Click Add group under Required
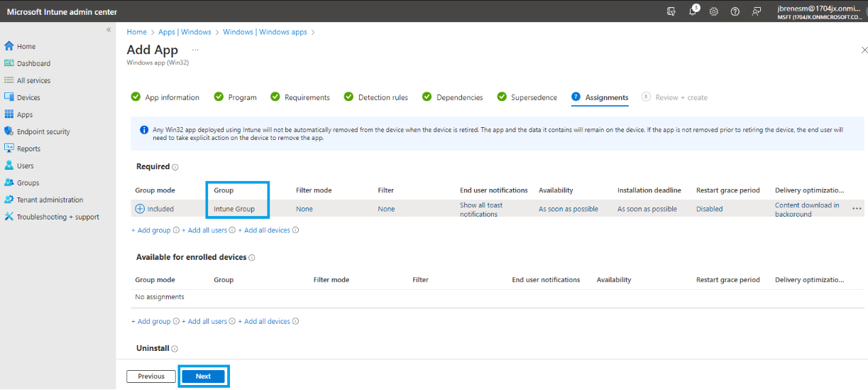 click(151, 230)
